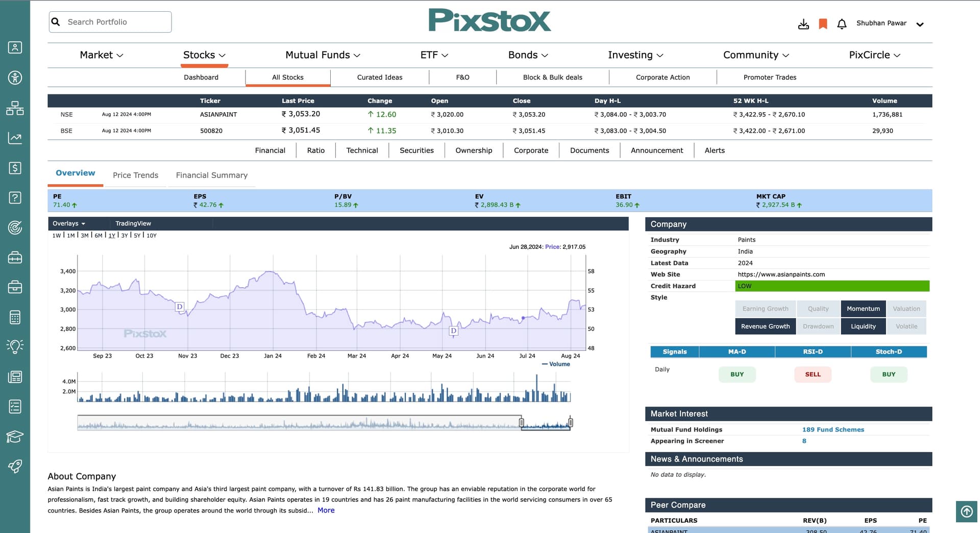Open the Curated Ideas tab
The image size is (980, 533).
[380, 78]
